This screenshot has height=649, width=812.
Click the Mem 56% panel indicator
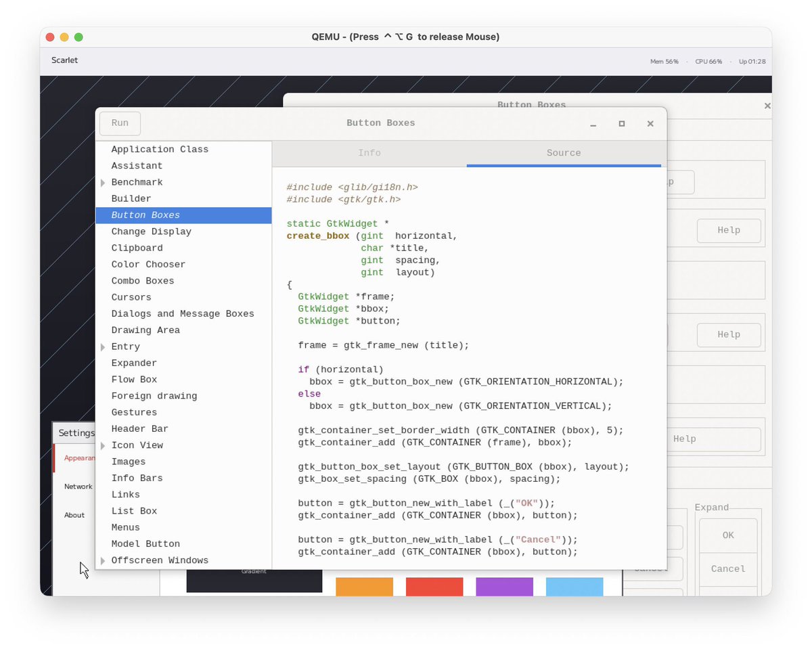pyautogui.click(x=664, y=62)
